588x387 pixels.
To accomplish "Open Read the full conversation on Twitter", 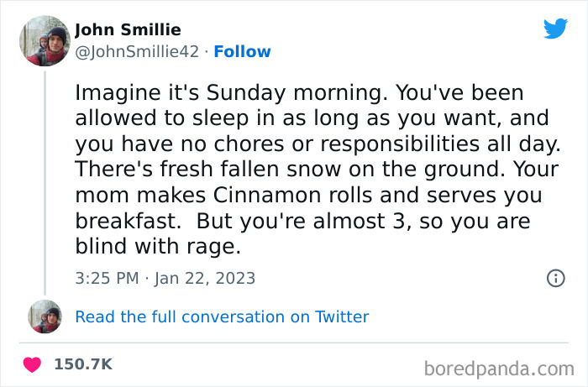I will (222, 316).
